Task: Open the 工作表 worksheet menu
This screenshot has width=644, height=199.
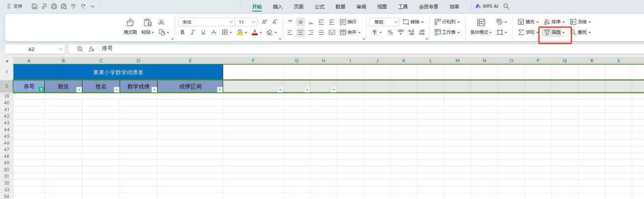Action: click(x=448, y=32)
